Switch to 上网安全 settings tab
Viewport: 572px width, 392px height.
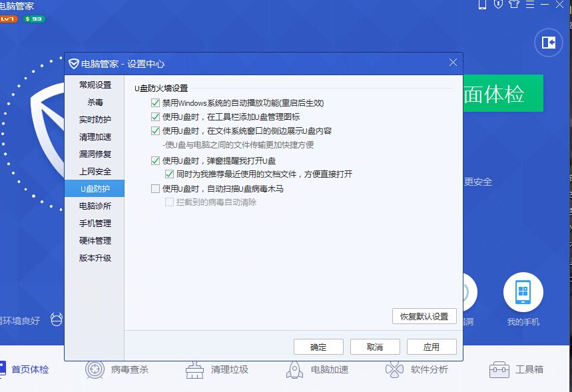[95, 172]
